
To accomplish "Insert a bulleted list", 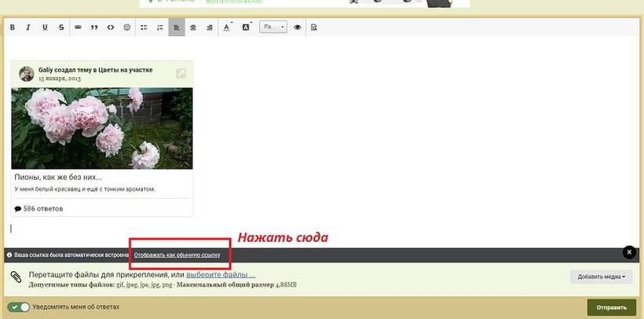I will (x=144, y=27).
